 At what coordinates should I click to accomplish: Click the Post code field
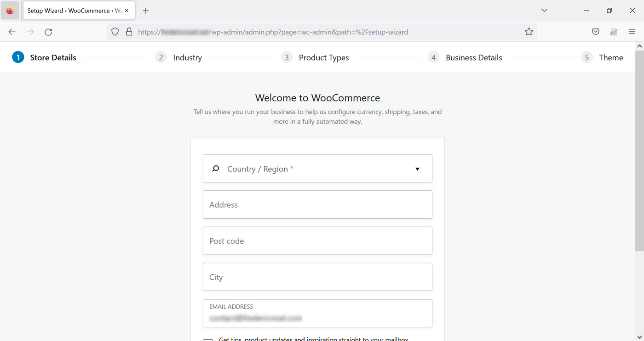317,241
